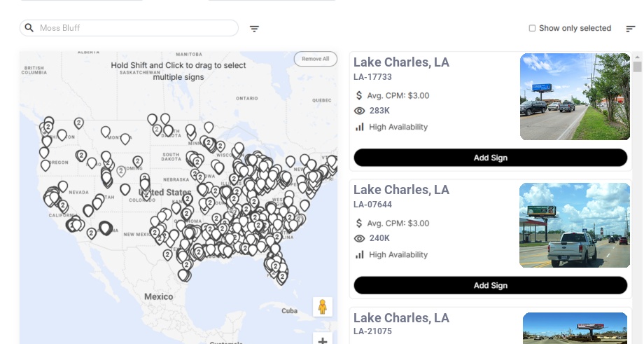Click the listings panel scrollbar thumb
This screenshot has height=344, width=644.
click(637, 67)
